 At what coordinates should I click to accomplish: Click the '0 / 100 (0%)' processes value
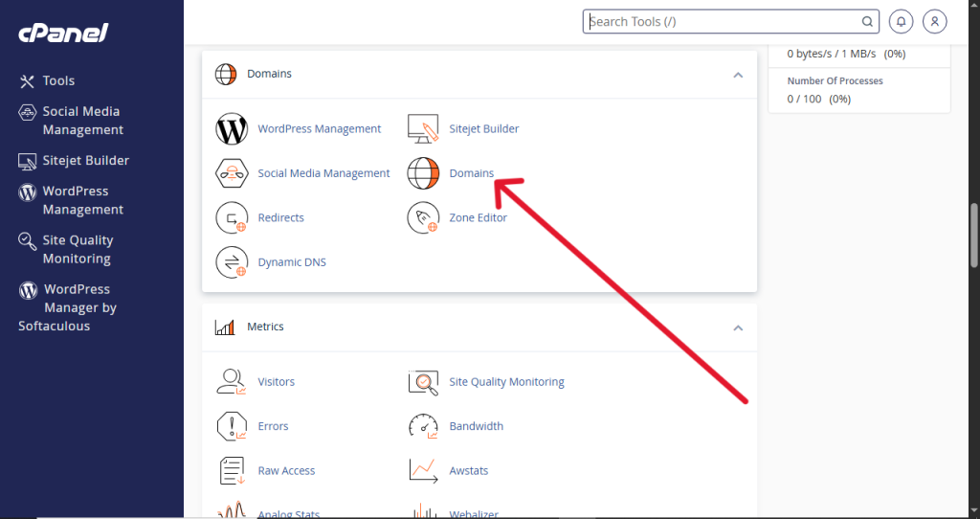tap(819, 99)
